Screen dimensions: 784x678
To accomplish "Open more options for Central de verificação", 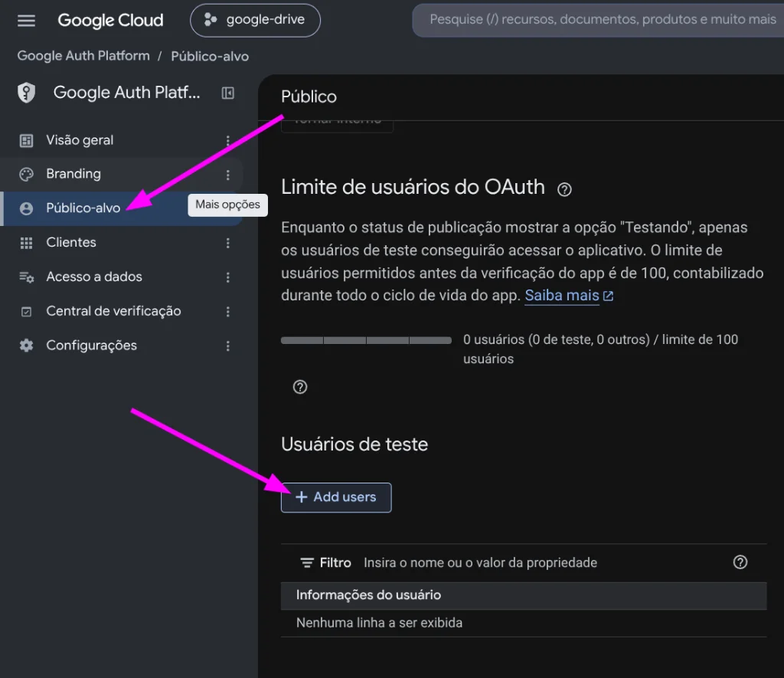I will point(228,312).
